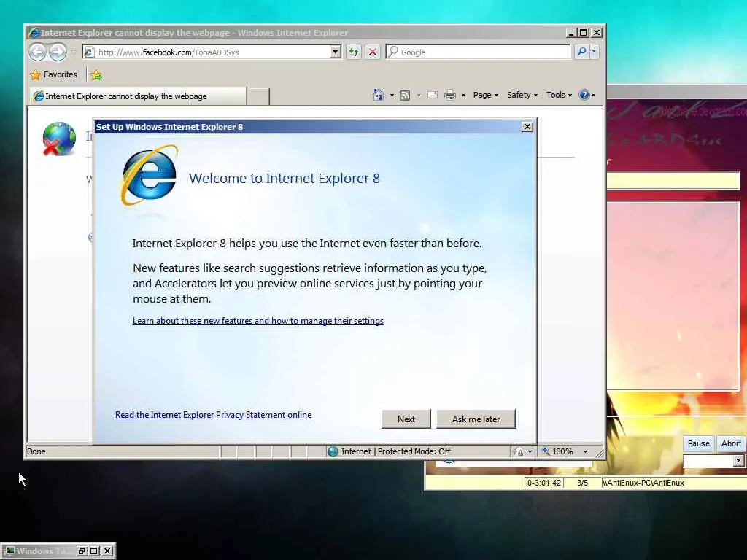The height and width of the screenshot is (560, 747).
Task: Open Favorites star button
Action: pyautogui.click(x=35, y=75)
